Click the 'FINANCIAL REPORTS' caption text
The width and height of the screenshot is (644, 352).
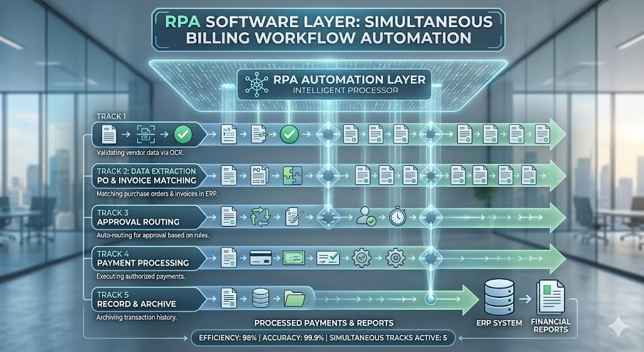point(551,326)
